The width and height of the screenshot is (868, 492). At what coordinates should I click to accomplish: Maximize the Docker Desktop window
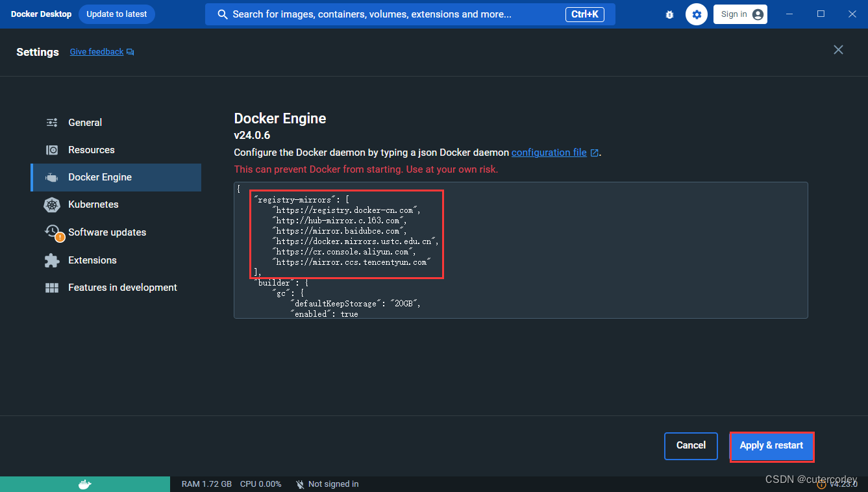[x=821, y=14]
